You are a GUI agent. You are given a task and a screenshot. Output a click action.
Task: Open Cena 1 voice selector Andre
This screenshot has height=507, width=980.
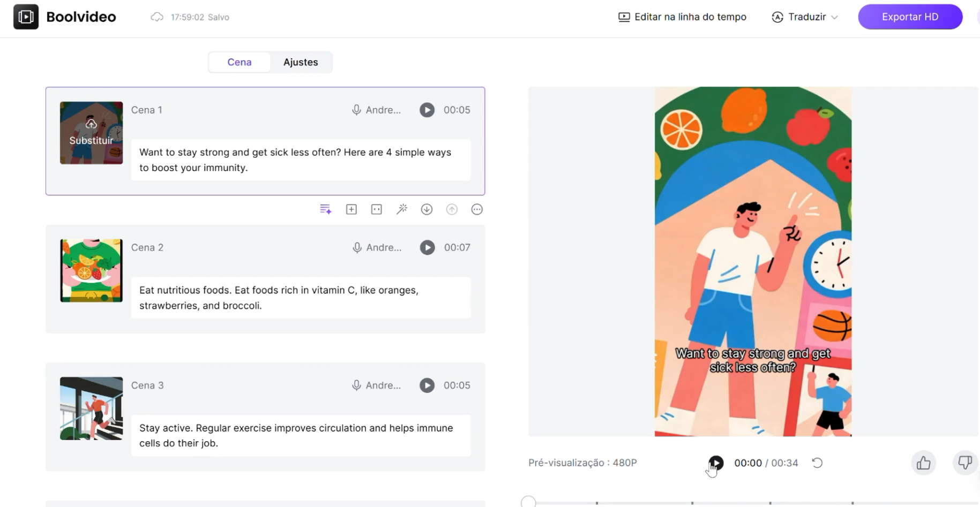[376, 110]
